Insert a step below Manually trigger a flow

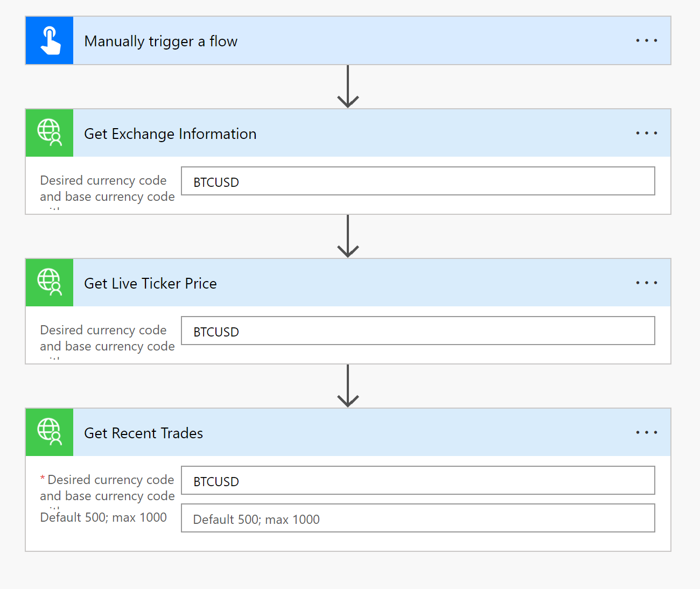pos(348,87)
